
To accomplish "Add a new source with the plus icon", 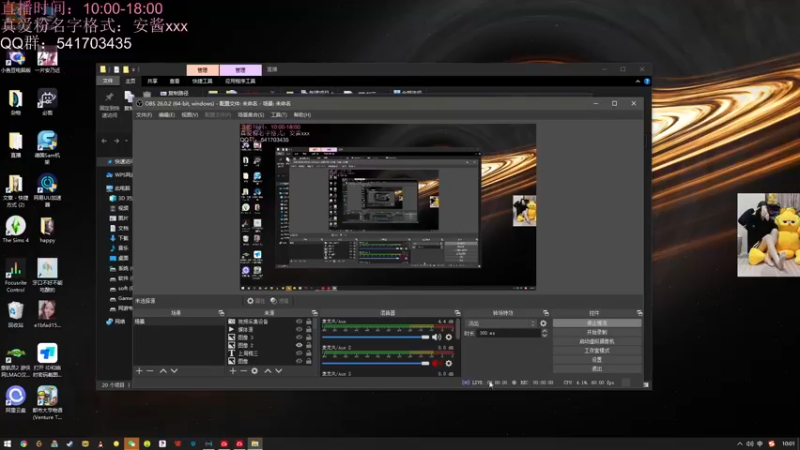I will (233, 371).
